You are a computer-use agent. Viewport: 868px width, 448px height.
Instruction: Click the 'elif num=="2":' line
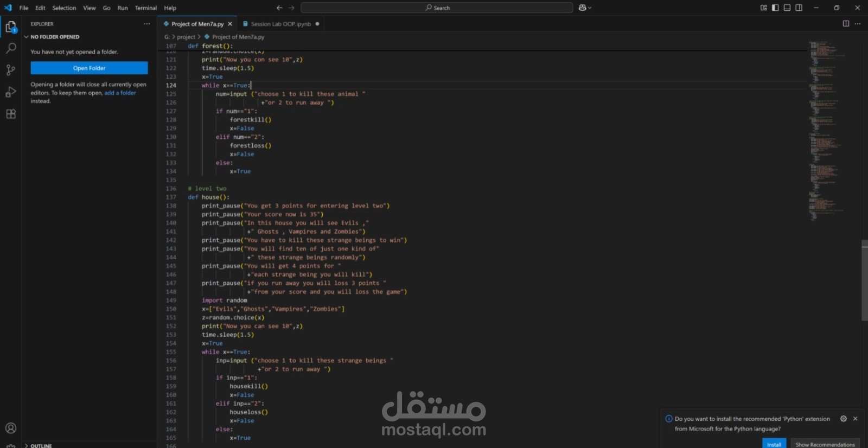[240, 137]
